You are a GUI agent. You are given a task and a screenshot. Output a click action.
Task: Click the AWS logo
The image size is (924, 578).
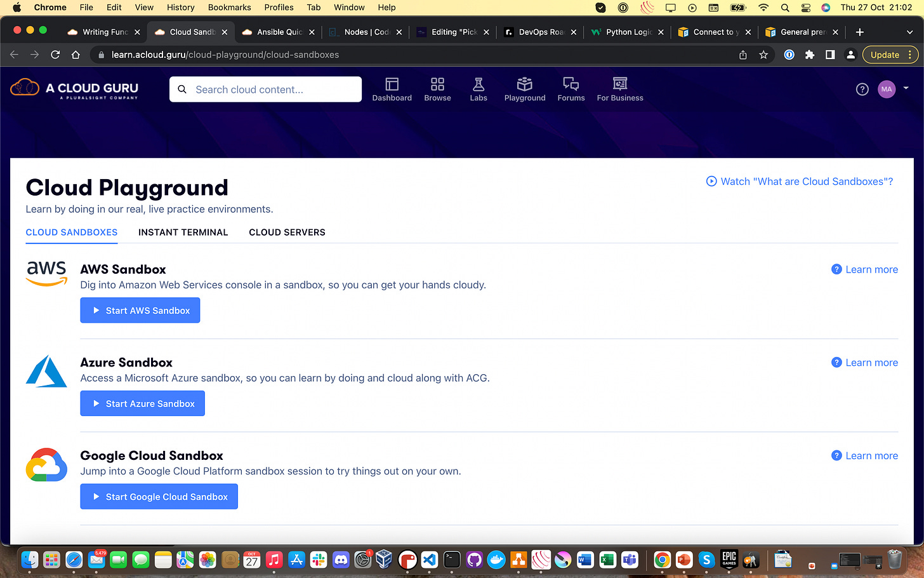46,273
